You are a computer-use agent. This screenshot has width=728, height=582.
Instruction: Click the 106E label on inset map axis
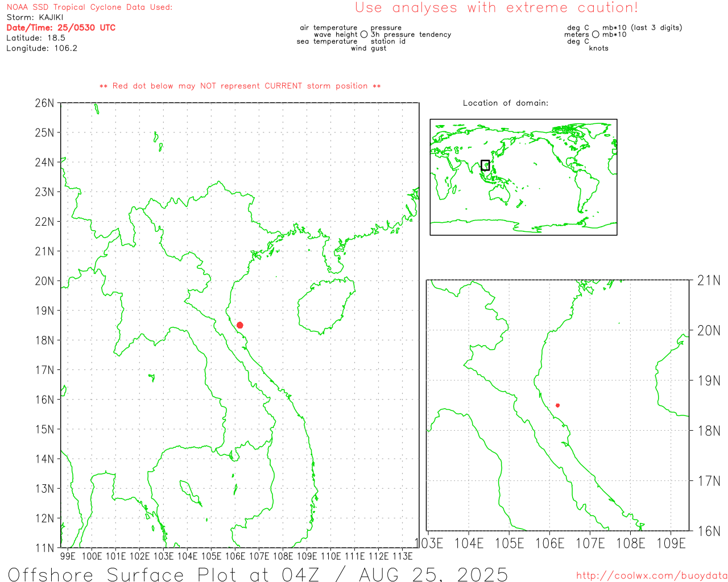[550, 543]
